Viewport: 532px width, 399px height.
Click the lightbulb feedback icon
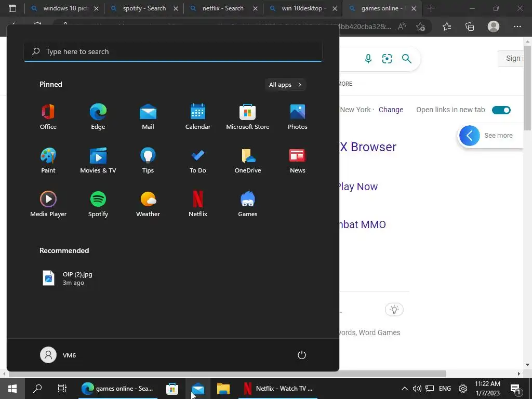tap(394, 310)
